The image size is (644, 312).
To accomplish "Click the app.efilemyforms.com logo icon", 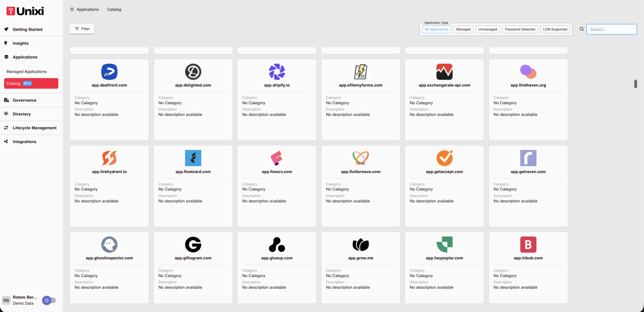I will [x=361, y=72].
